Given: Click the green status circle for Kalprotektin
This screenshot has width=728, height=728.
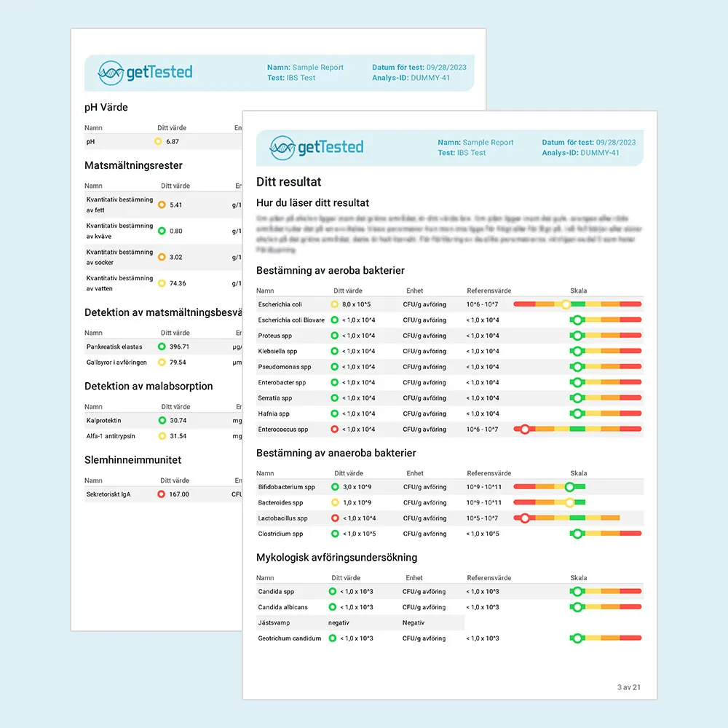Looking at the screenshot, I should click(x=162, y=421).
